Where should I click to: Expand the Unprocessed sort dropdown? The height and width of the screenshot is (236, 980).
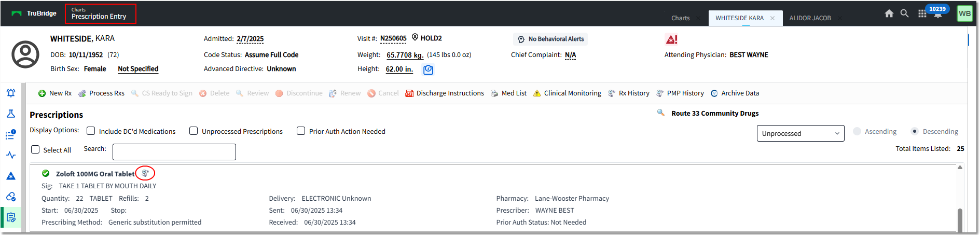point(800,133)
